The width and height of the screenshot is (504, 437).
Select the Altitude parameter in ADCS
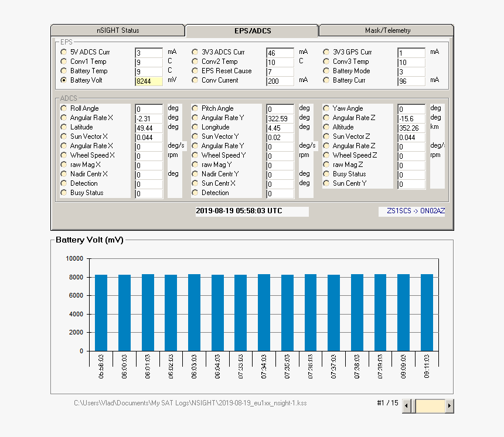coord(326,127)
